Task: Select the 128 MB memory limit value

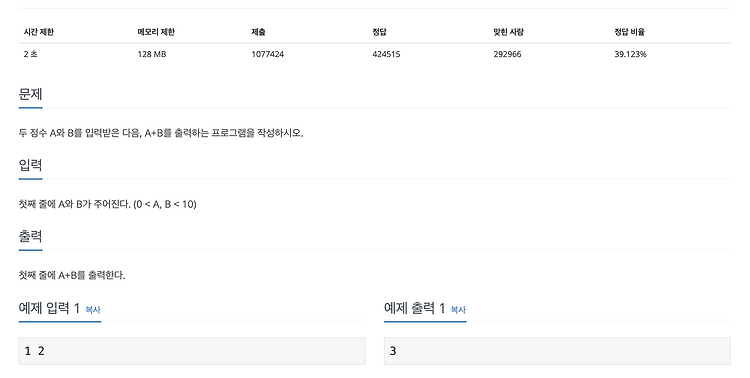Action: (x=152, y=54)
